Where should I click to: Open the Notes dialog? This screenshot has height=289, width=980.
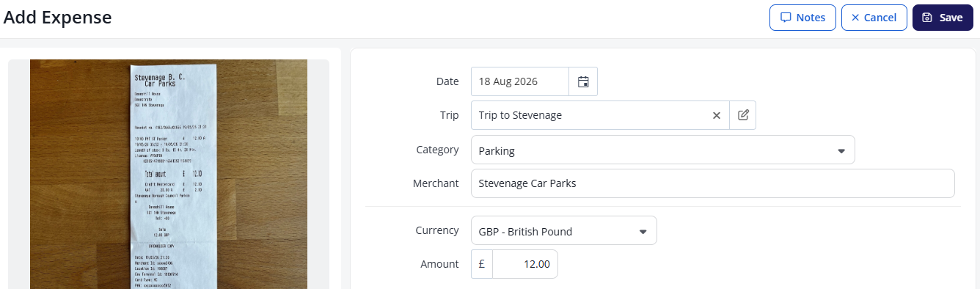(x=802, y=18)
